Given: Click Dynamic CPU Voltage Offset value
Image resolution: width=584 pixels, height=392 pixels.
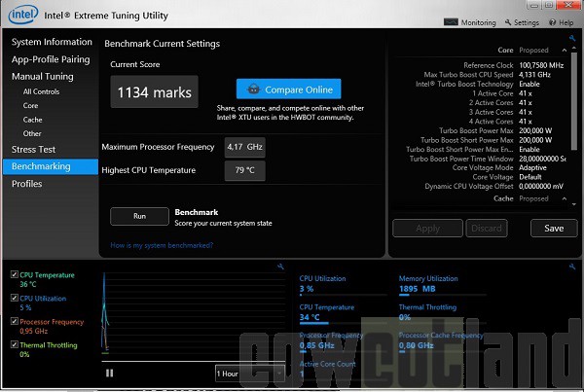Looking at the screenshot, I should pos(541,186).
